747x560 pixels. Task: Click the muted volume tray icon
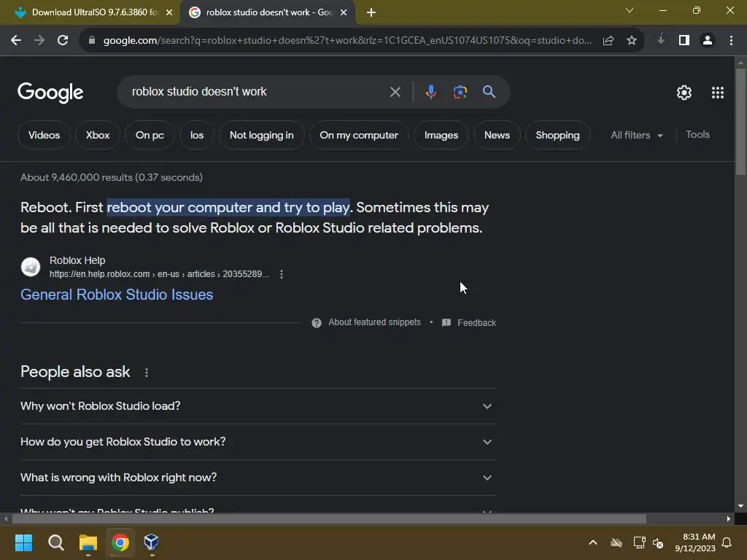(658, 542)
